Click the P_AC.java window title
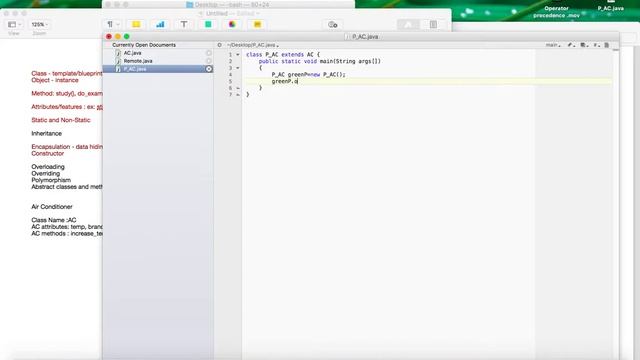Screen dimensions: 640x360 click(364, 37)
